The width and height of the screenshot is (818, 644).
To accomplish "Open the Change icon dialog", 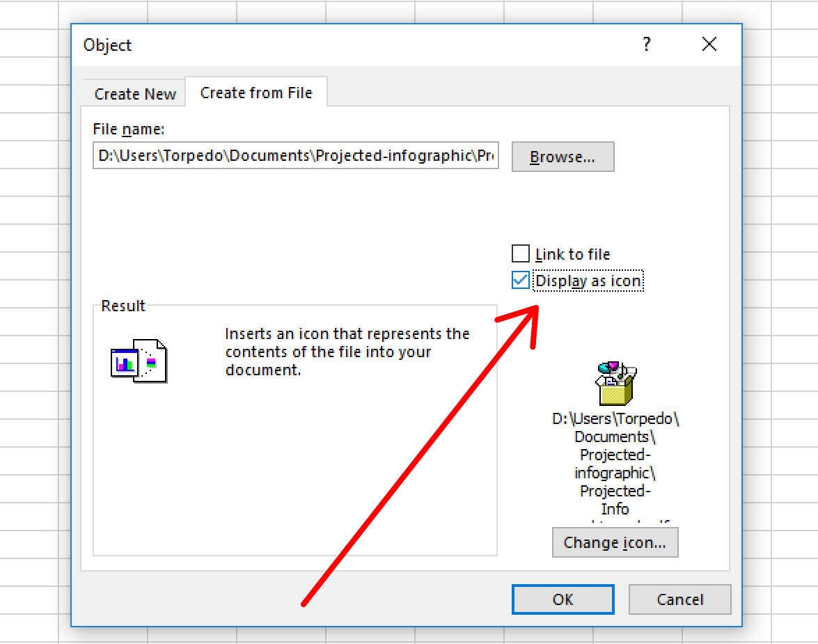I will click(x=615, y=542).
